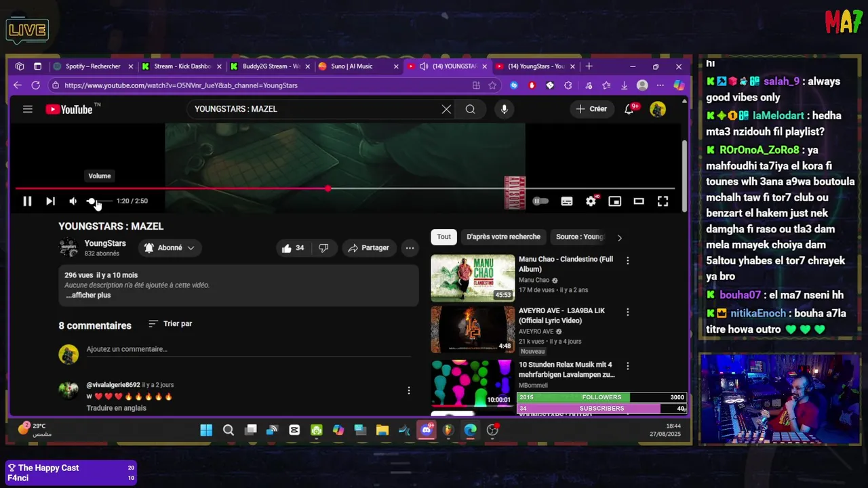Open AVEYRO AVE L3A9BA LIK video title
This screenshot has height=488, width=868.
[x=561, y=315]
